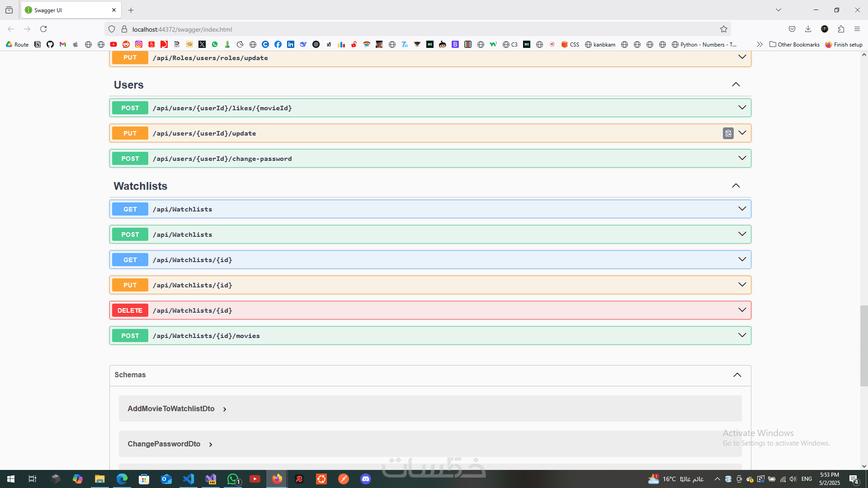
Task: Expand the POST change-password endpoint
Action: (429, 159)
